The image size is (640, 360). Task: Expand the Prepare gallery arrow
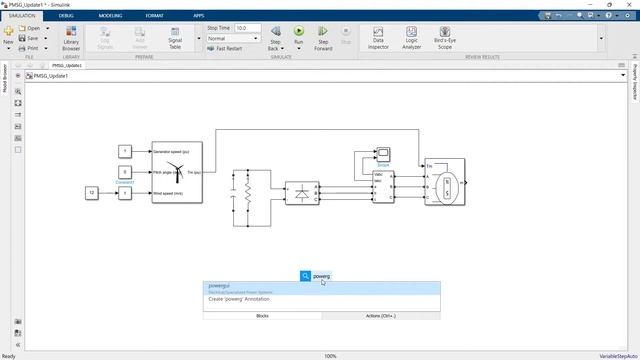pyautogui.click(x=199, y=38)
